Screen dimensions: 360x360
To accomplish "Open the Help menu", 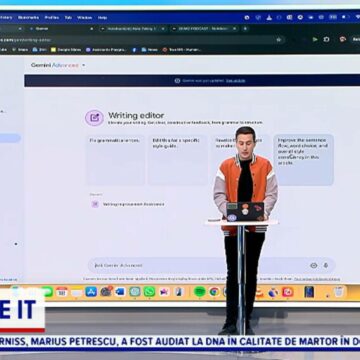I will [x=102, y=17].
